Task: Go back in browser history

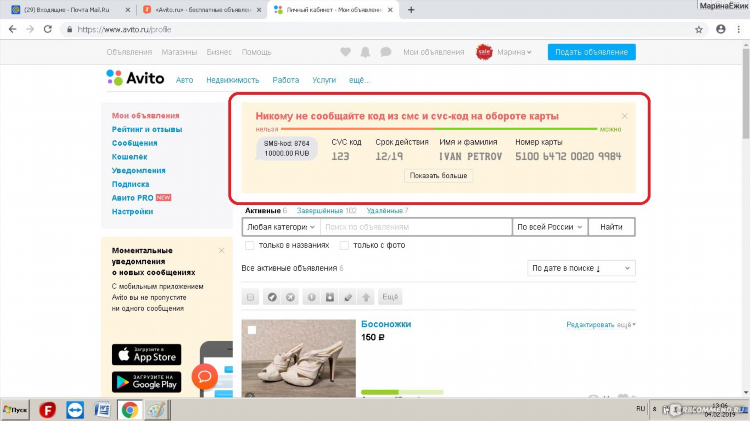Action: tap(12, 29)
